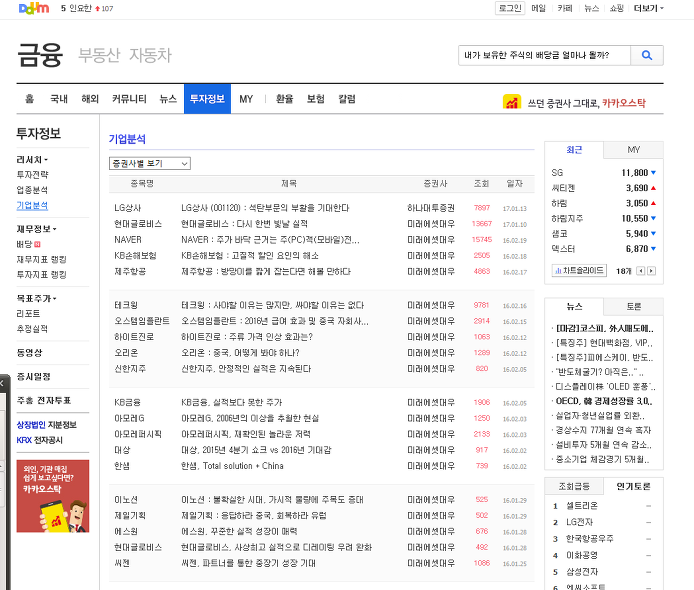Open the underlined 기업분석 sidebar link

click(32, 205)
